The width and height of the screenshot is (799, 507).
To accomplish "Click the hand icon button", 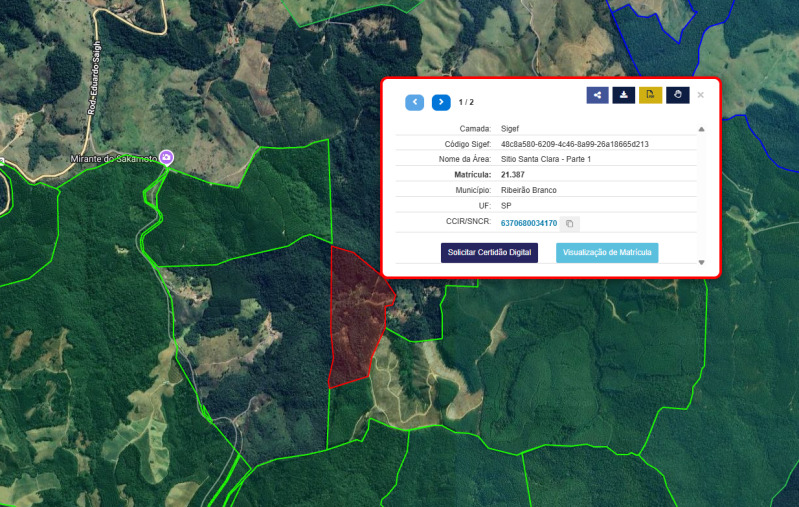I will click(x=678, y=95).
